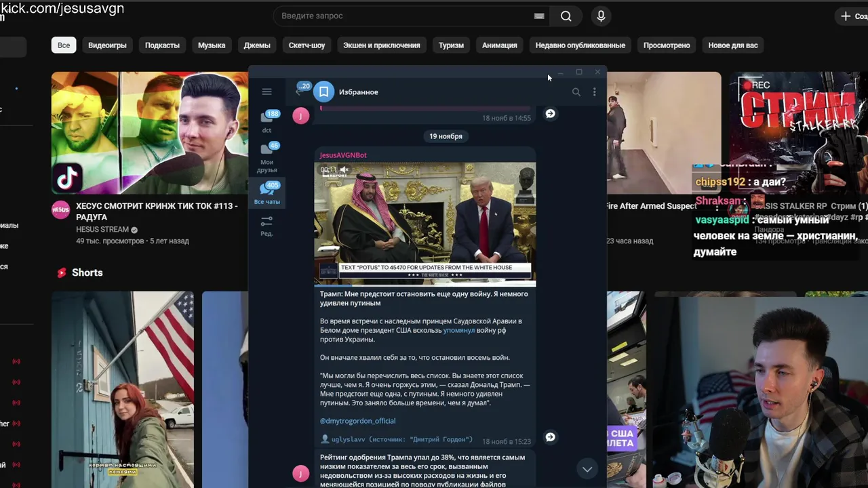Select the Туризм filter chip

click(x=451, y=45)
